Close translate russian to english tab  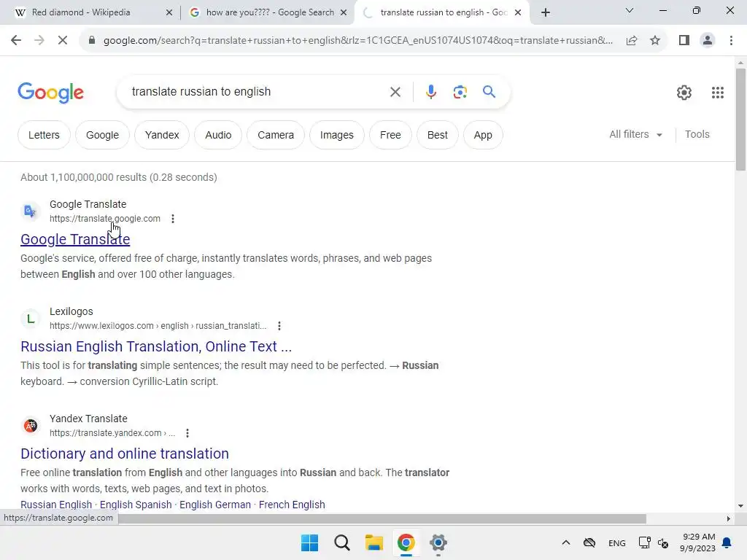(518, 12)
